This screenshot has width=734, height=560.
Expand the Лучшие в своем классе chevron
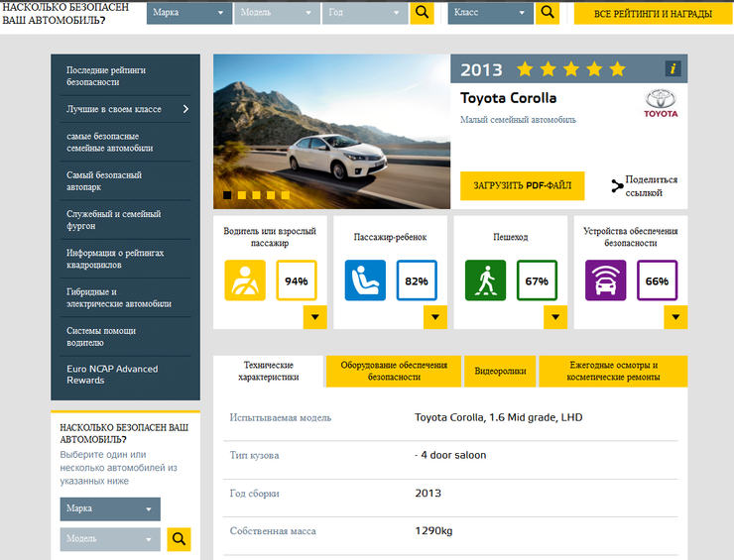click(x=185, y=109)
